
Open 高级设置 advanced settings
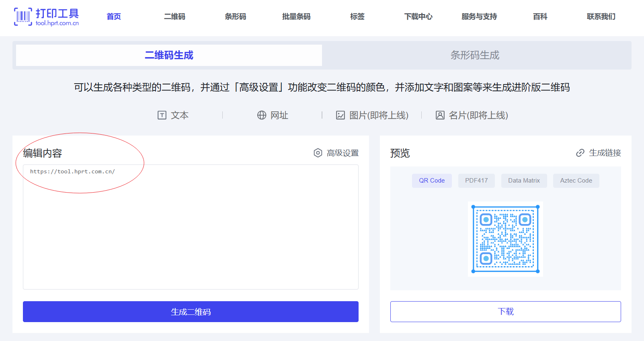pos(336,153)
